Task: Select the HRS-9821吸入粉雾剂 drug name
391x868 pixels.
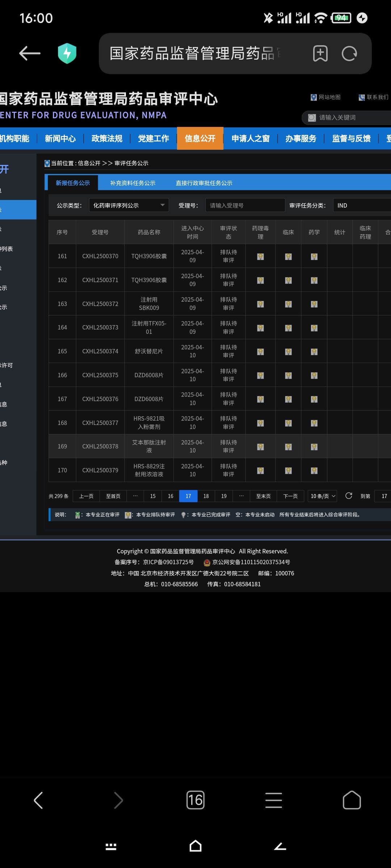Action: 149,423
